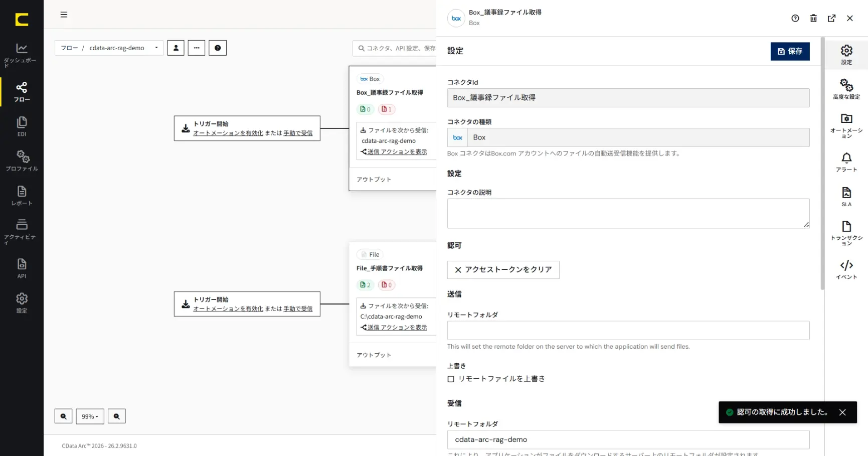
Task: Click the 受信 リモートフォルダ field cdata-arc-rag-demo
Action: 628,440
